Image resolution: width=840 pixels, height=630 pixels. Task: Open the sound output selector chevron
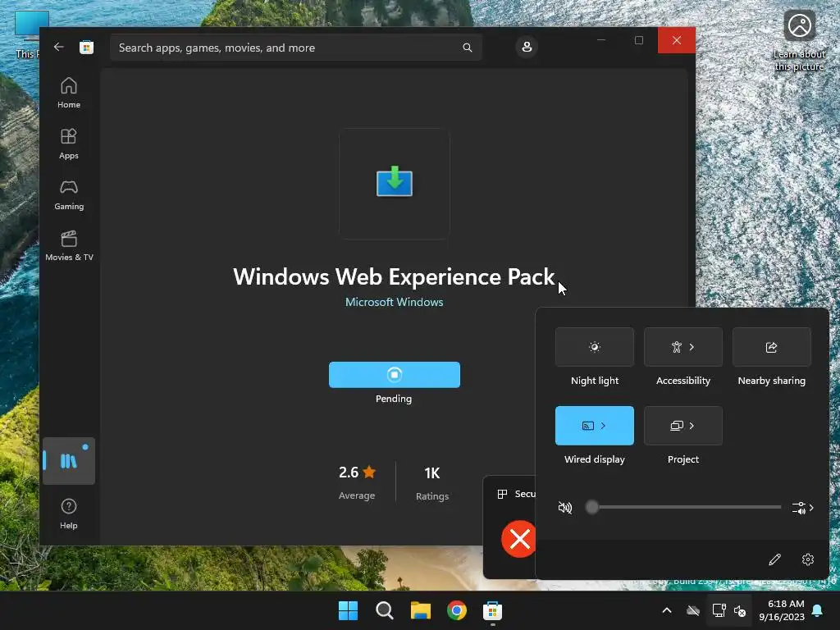point(803,507)
